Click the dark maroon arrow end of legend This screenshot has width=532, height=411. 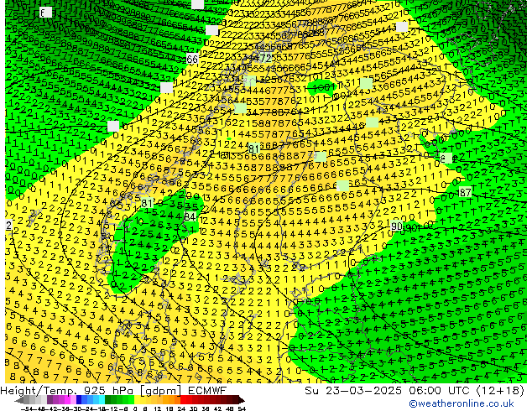[241, 400]
